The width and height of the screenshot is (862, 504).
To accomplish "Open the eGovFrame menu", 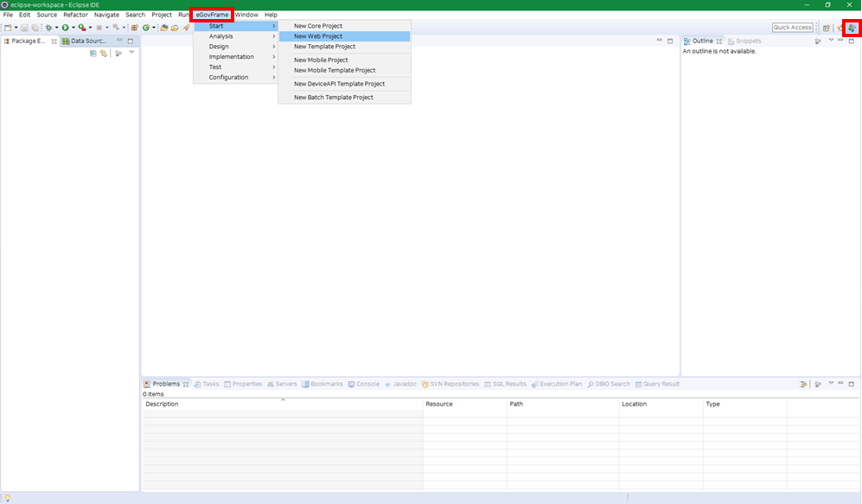I will coord(212,15).
